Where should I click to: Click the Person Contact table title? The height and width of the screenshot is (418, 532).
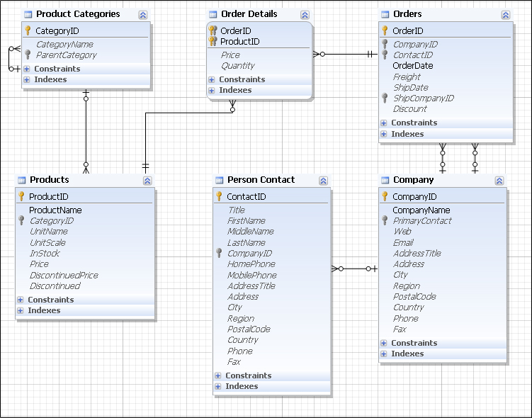coord(261,180)
